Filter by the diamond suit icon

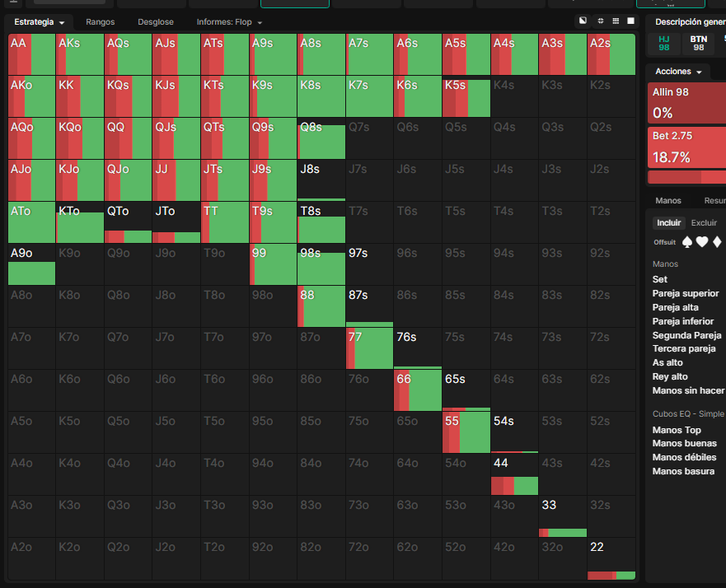(717, 242)
